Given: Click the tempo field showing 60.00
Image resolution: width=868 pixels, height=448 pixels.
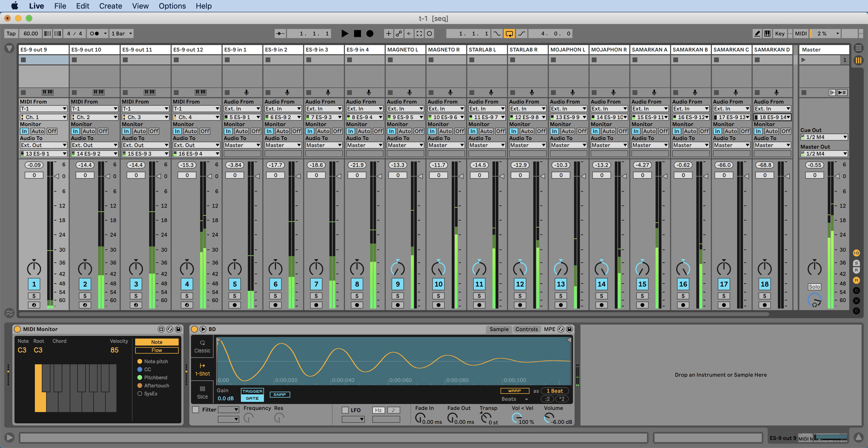Looking at the screenshot, I should 31,33.
